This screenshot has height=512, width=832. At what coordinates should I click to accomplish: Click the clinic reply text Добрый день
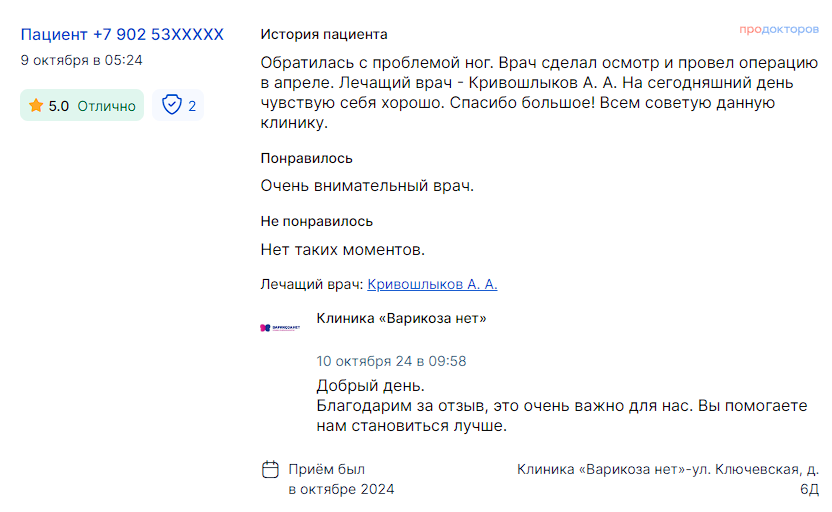(370, 386)
